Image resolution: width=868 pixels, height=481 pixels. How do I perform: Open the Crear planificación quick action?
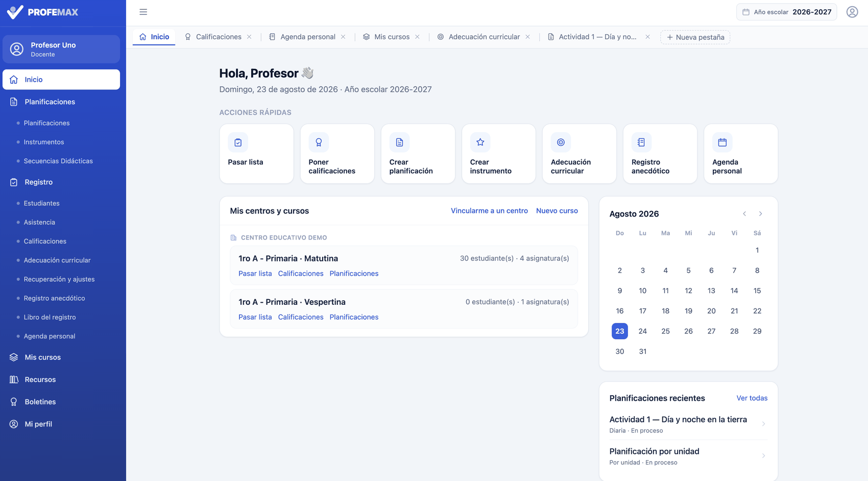point(418,154)
